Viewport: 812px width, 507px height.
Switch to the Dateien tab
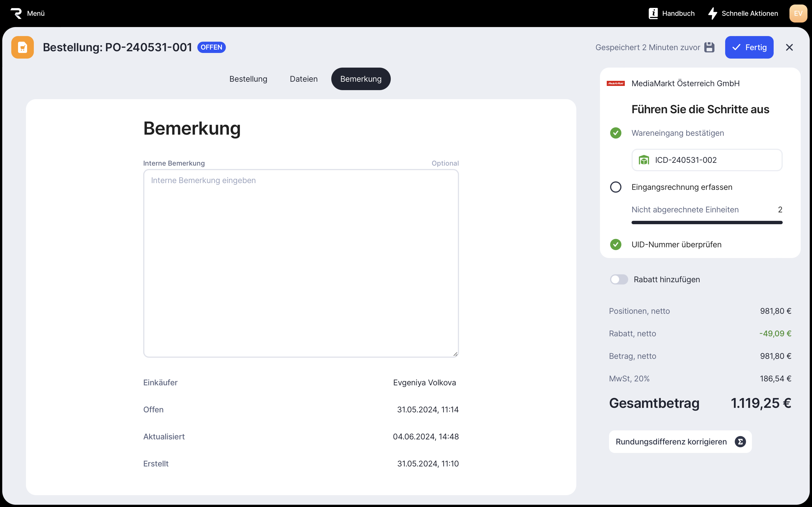(x=303, y=79)
